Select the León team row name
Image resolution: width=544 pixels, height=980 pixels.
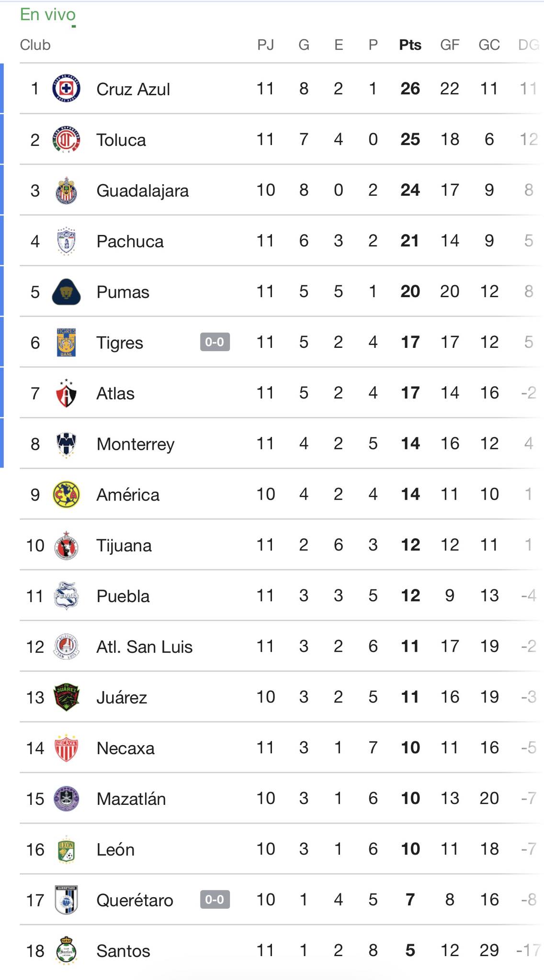115,850
